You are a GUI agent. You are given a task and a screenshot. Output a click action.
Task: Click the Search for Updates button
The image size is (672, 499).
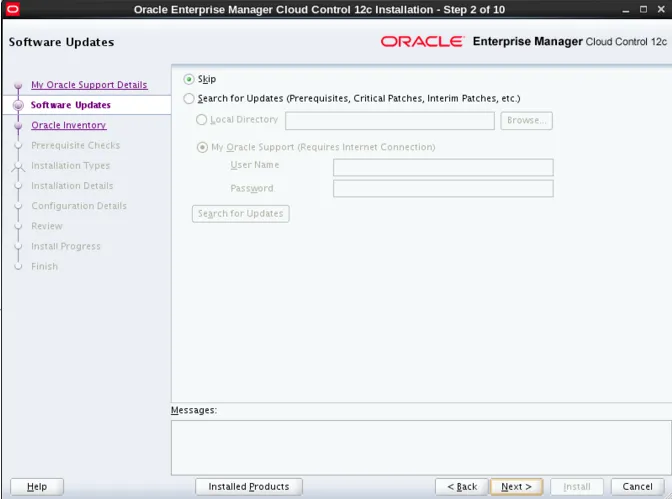pos(240,213)
